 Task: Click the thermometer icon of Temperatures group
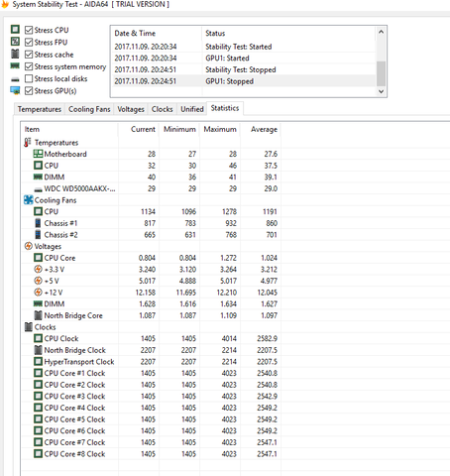pyautogui.click(x=28, y=143)
